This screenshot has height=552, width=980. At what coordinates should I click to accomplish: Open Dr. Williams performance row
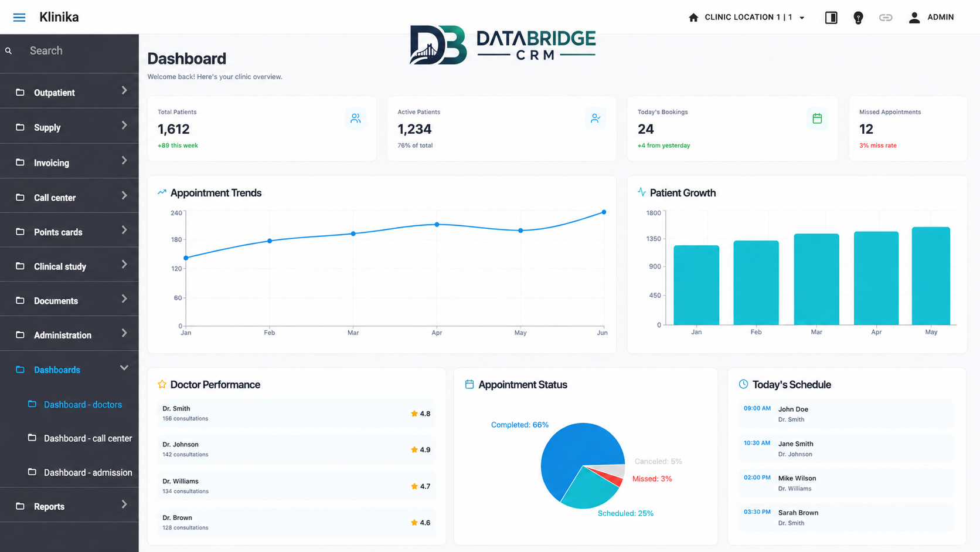pos(296,486)
